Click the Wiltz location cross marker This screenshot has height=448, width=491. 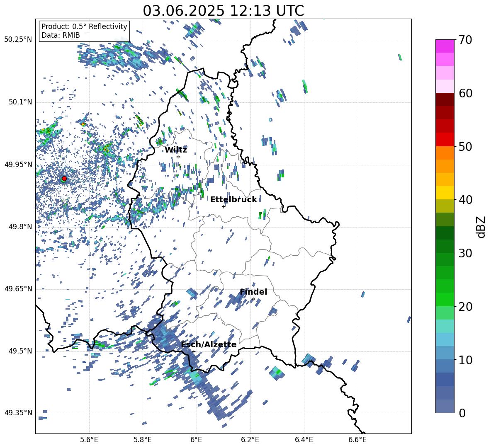[x=178, y=157]
